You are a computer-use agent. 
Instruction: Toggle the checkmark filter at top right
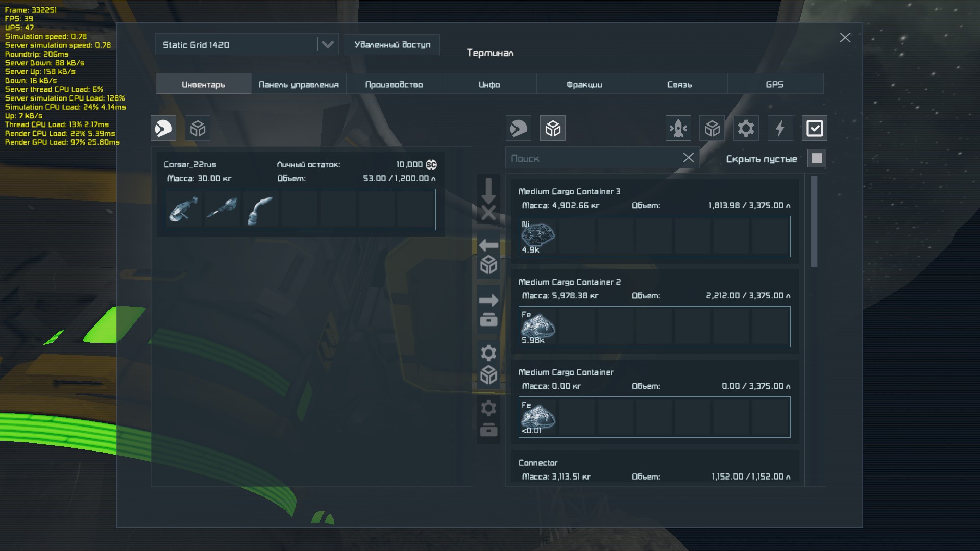coord(814,128)
